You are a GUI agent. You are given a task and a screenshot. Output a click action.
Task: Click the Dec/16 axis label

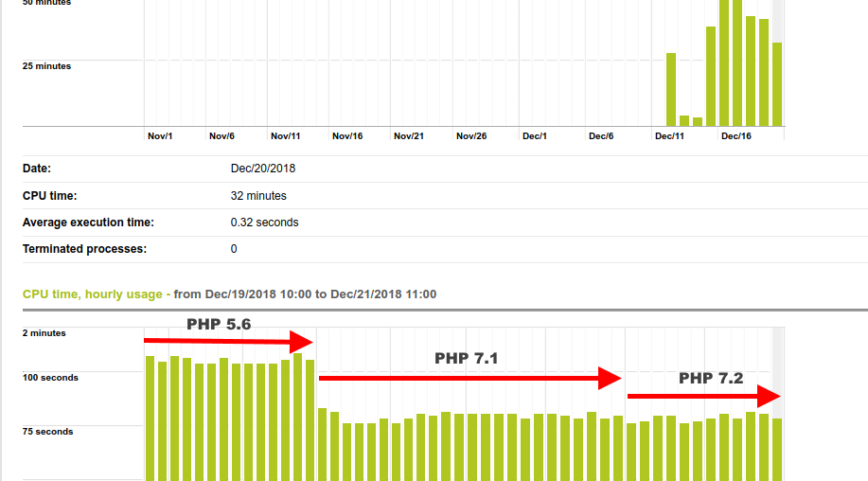tap(736, 136)
